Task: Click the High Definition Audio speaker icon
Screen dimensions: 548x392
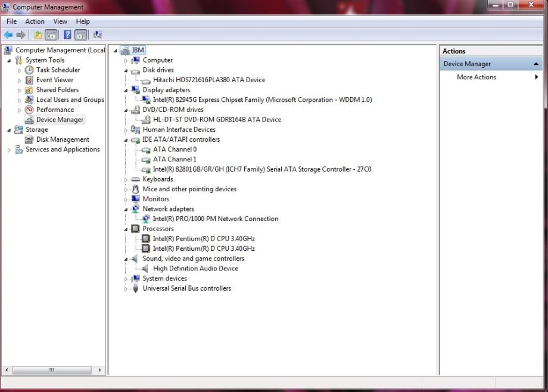Action: point(145,269)
